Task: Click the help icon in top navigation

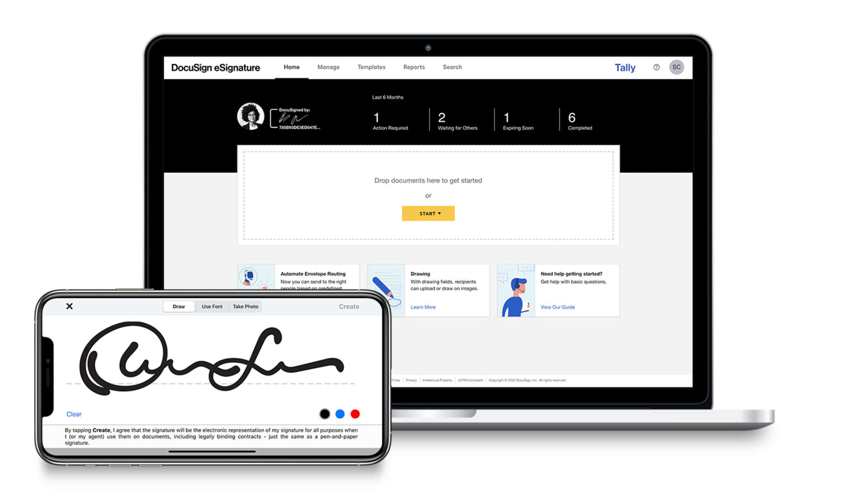Action: [657, 67]
